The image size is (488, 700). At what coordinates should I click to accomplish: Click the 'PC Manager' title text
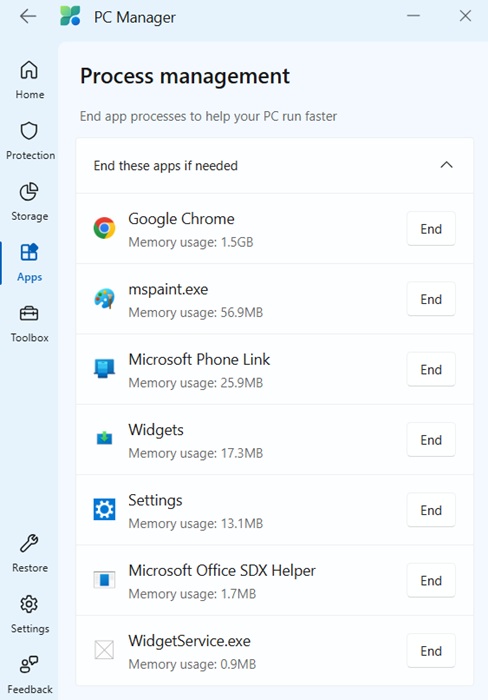134,17
